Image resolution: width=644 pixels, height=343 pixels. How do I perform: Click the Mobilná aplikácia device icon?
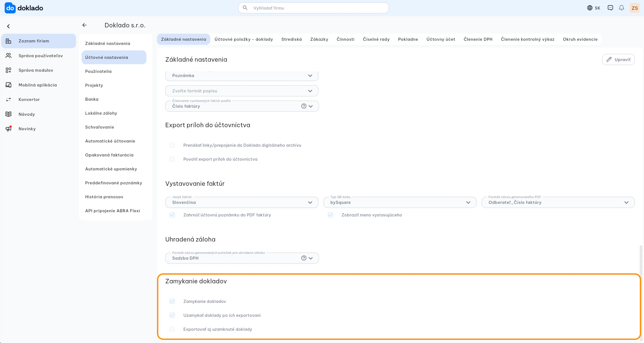(x=8, y=85)
